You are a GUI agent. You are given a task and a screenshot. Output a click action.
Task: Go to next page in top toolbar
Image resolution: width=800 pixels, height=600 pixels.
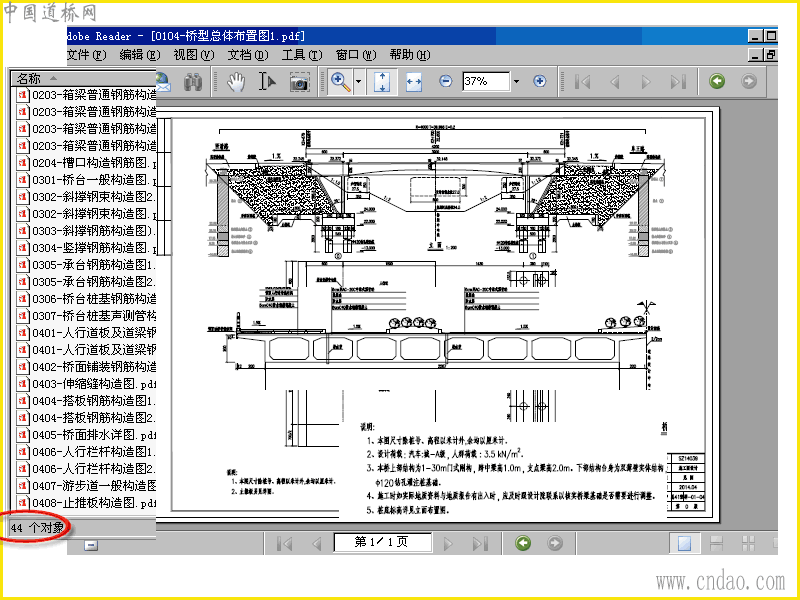click(x=646, y=82)
